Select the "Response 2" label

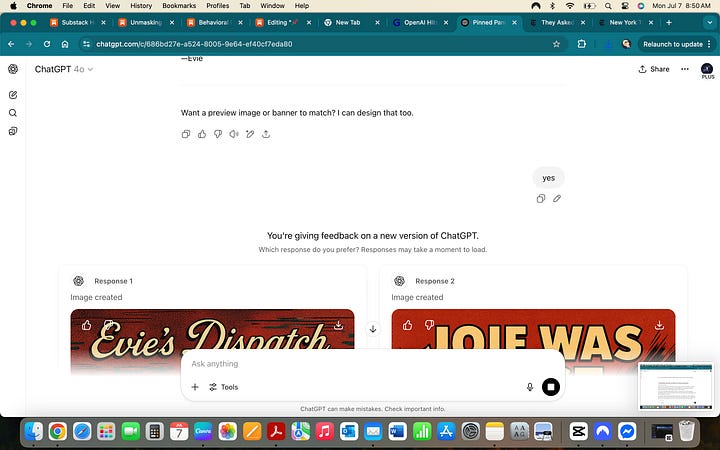pos(434,281)
